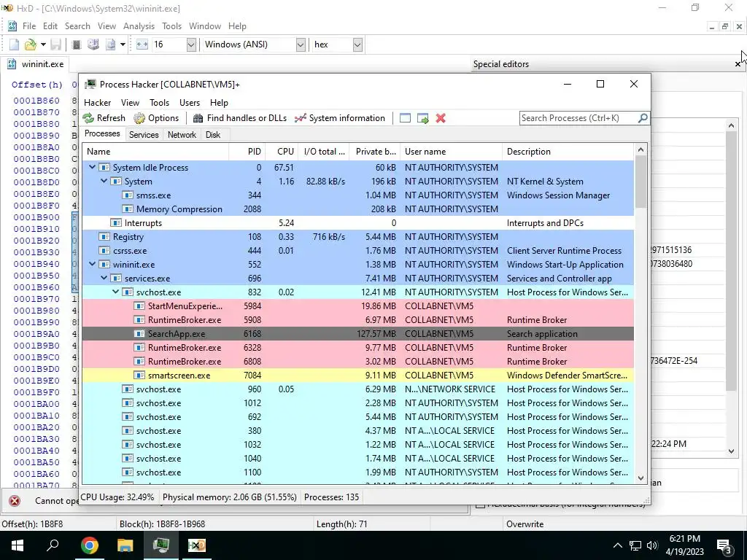The width and height of the screenshot is (747, 560).
Task: Select the wininit.exe document tab in HxD
Action: point(36,64)
